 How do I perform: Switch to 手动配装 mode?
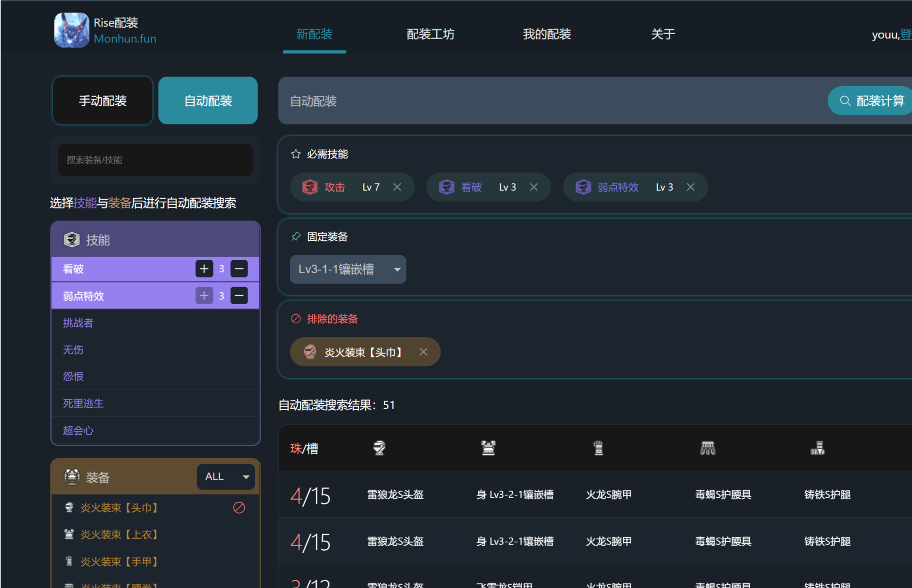(103, 100)
